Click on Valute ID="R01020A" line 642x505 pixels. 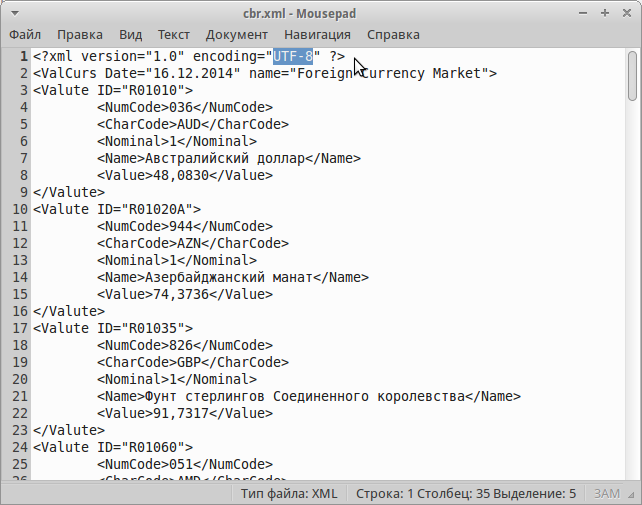point(117,209)
